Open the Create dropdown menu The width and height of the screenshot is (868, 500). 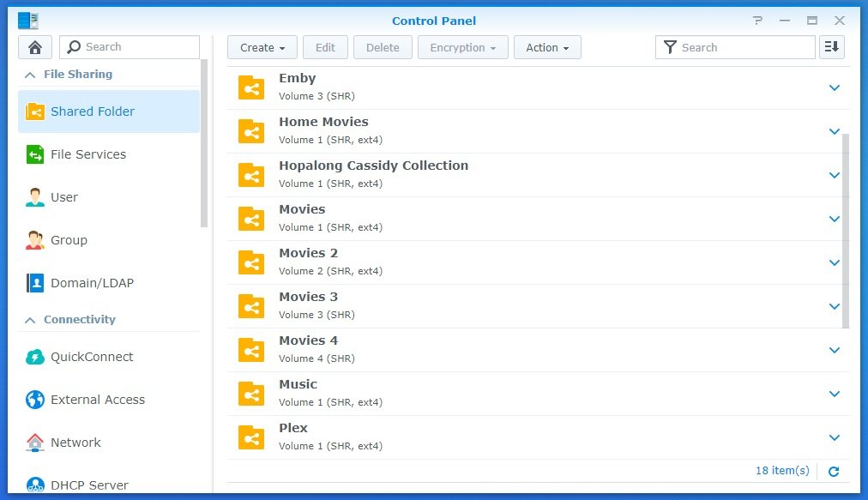(262, 47)
